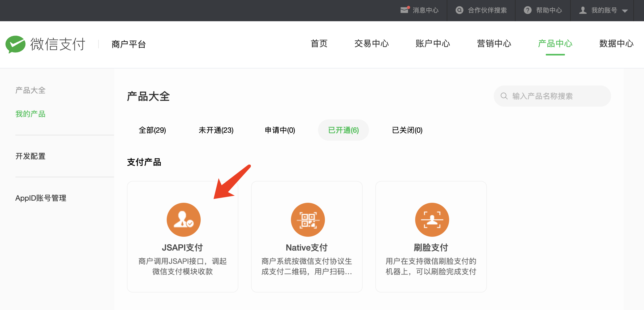
Task: Click the search magnifier icon in product search
Action: click(504, 96)
